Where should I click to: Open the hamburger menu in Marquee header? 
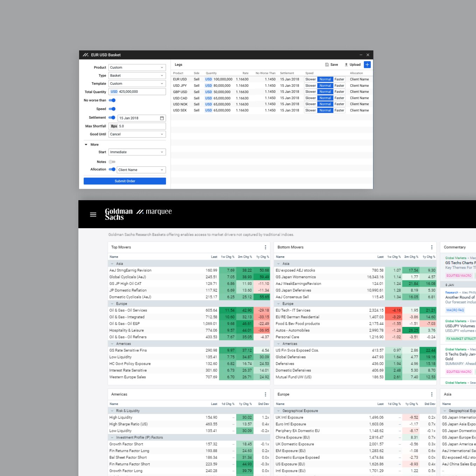93,215
